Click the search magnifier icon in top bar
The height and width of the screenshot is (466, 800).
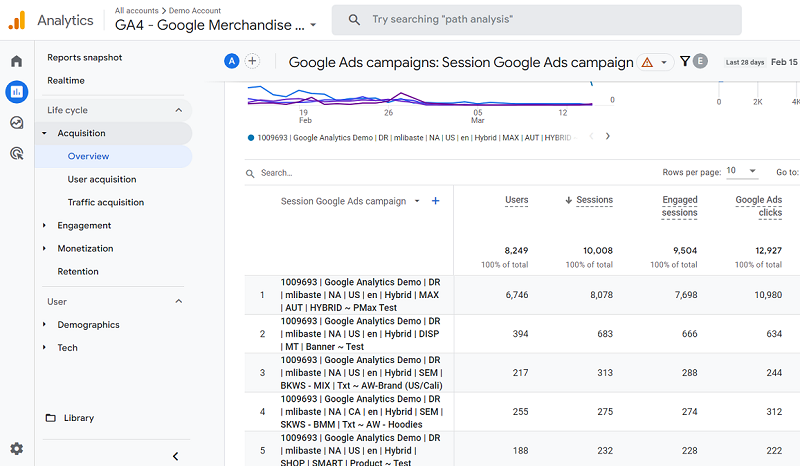coord(354,20)
